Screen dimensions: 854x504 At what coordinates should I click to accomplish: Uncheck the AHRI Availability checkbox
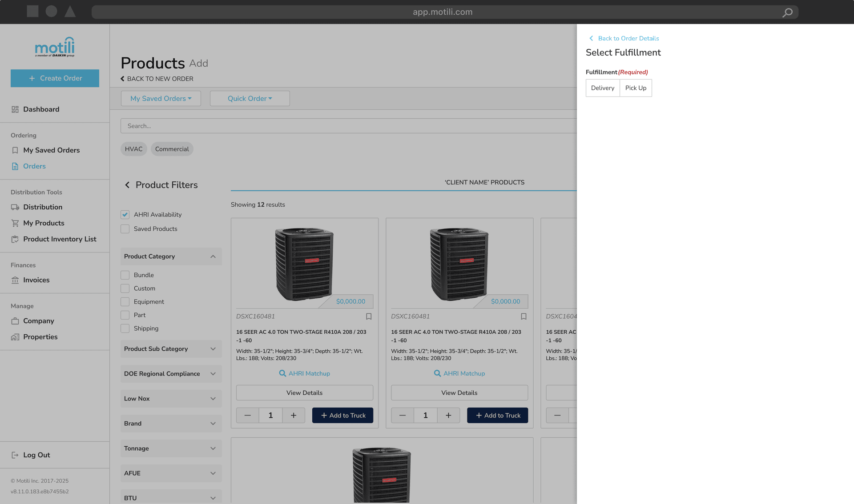pos(125,215)
